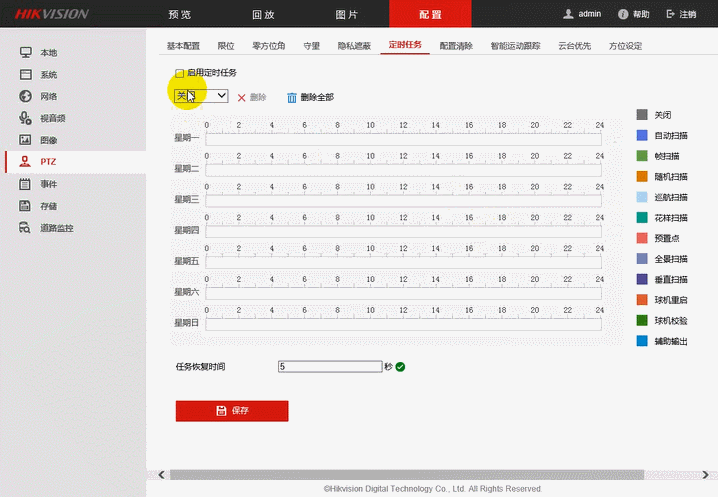This screenshot has height=497, width=718.
Task: Enable the 启用定时任务 checkbox
Action: click(180, 73)
